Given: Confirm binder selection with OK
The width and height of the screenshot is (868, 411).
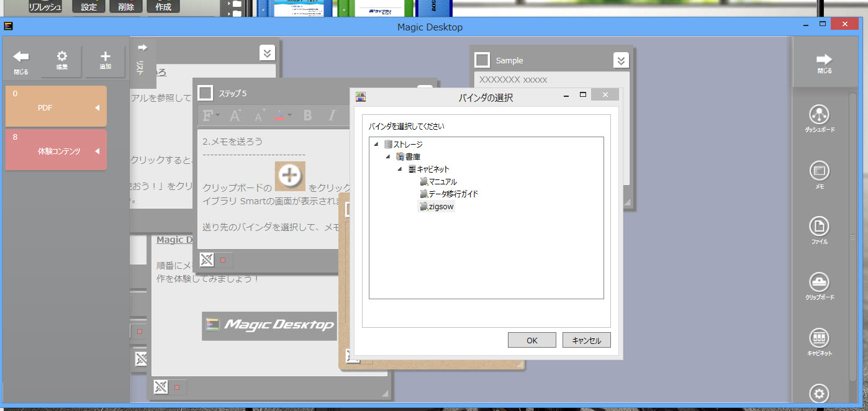Looking at the screenshot, I should (532, 340).
